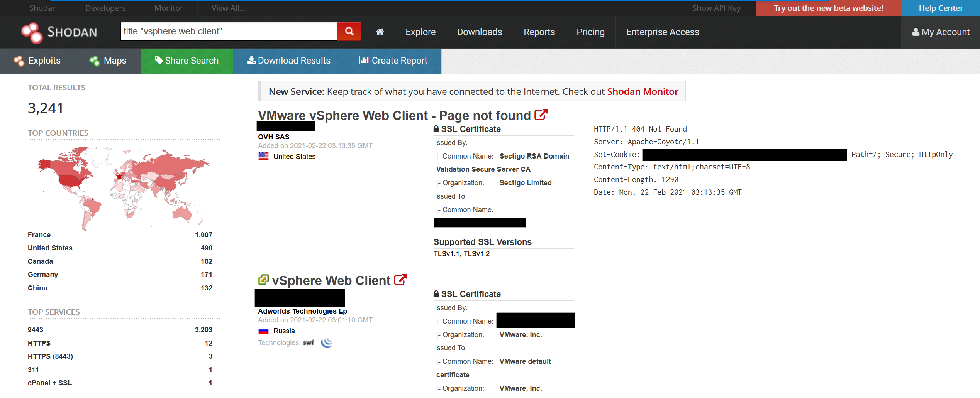Open the Help Center
This screenshot has width=980, height=398.
coord(941,8)
